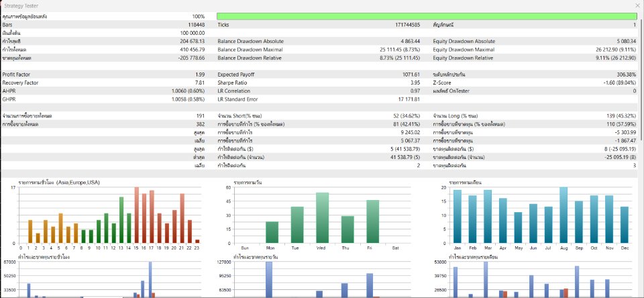
Task: Select the short trades value "52 (34.62%)"
Action: click(x=407, y=116)
